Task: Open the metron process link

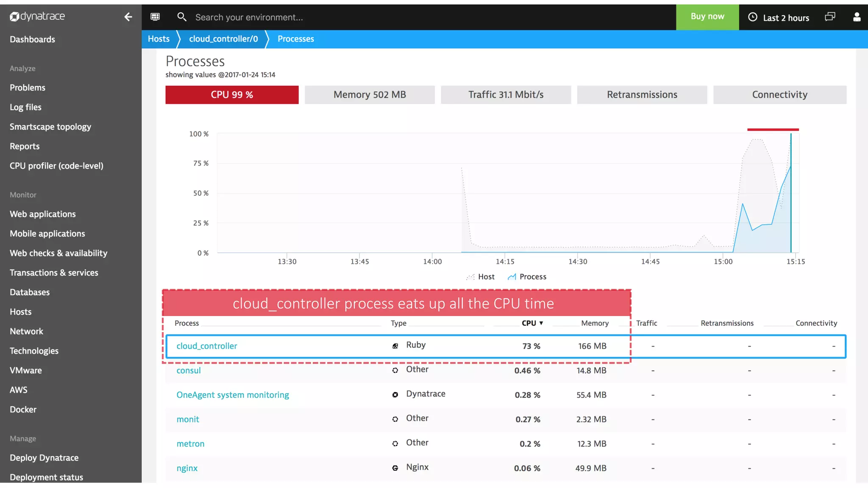Action: (x=190, y=444)
